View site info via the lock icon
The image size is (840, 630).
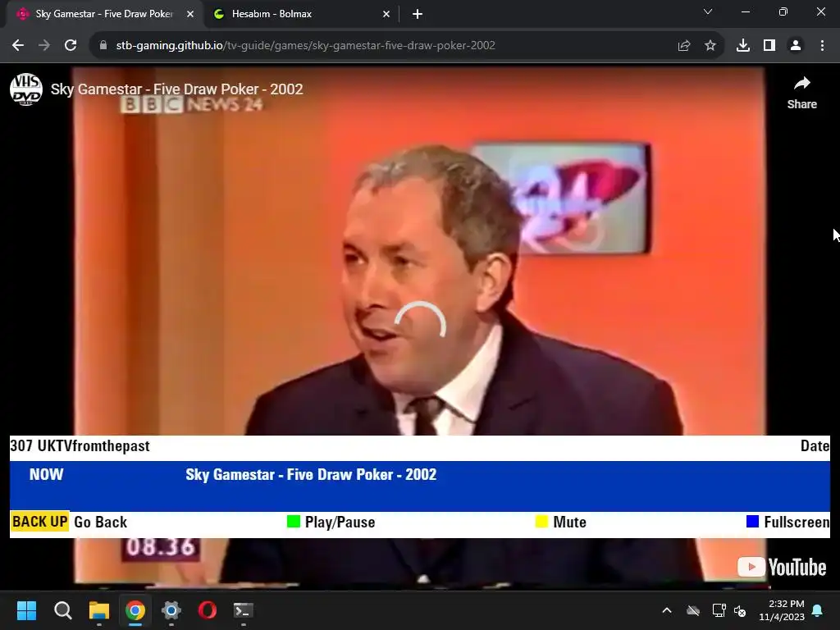coord(103,46)
